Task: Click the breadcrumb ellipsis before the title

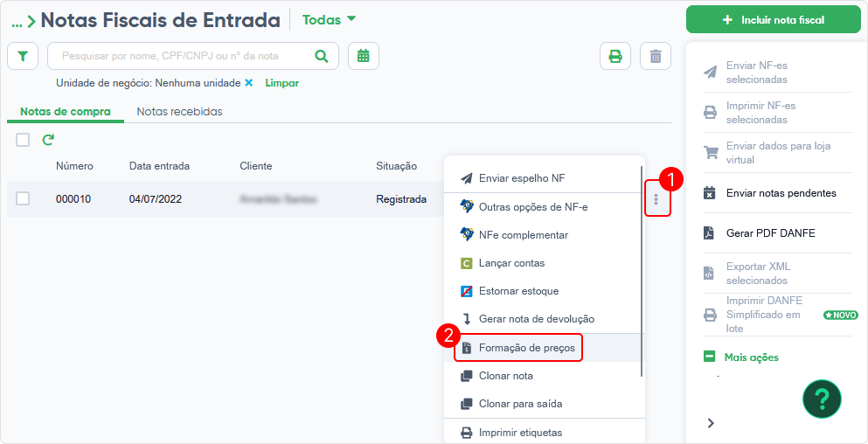Action: (x=17, y=22)
